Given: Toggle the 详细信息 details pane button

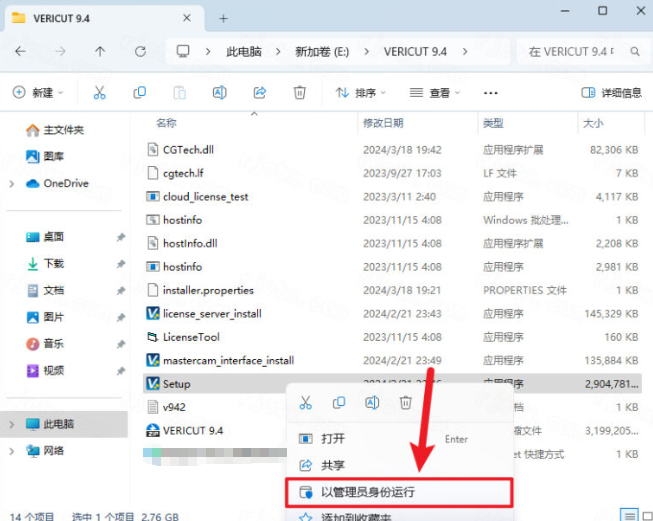Looking at the screenshot, I should 611,92.
